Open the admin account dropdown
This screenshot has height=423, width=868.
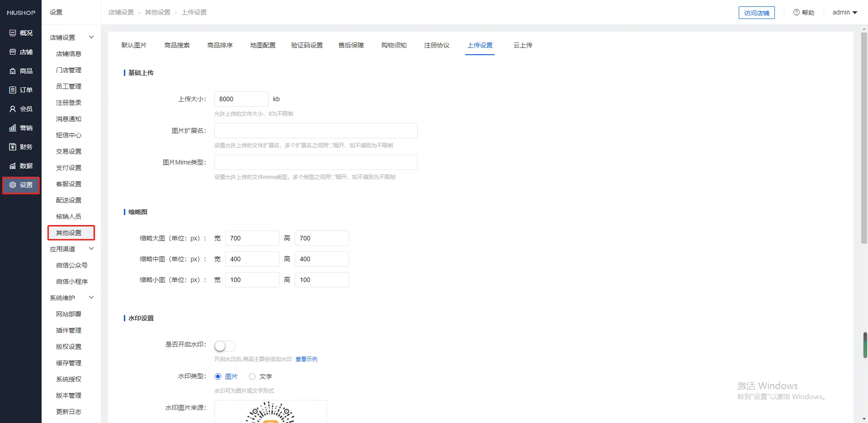[844, 12]
